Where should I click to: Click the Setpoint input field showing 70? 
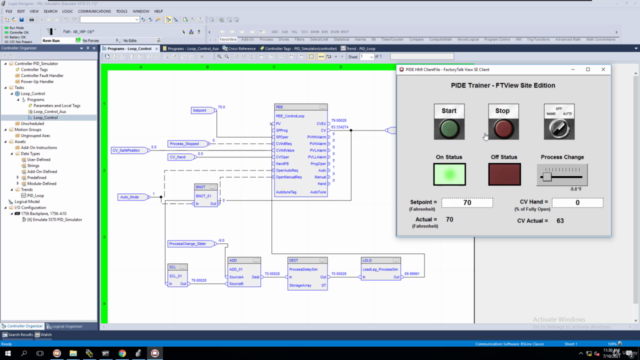[x=467, y=202]
